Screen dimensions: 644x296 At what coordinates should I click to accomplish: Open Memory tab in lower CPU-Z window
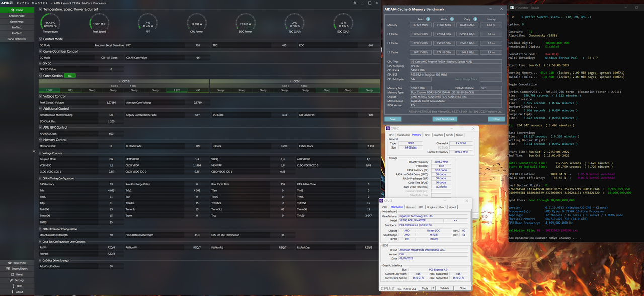click(410, 207)
